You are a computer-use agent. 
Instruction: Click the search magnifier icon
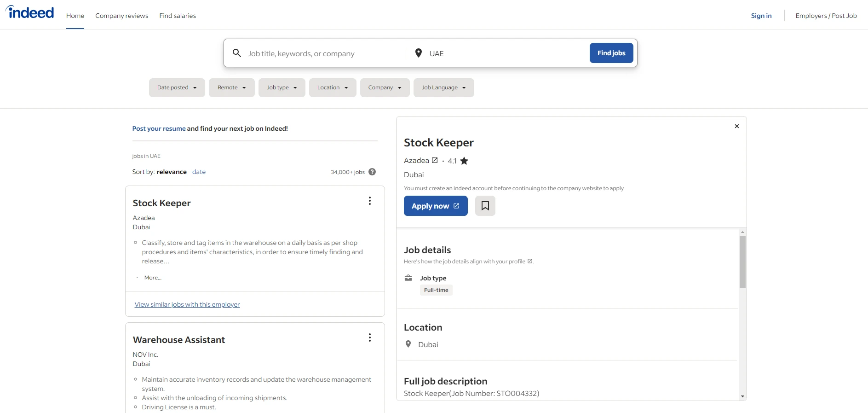237,53
